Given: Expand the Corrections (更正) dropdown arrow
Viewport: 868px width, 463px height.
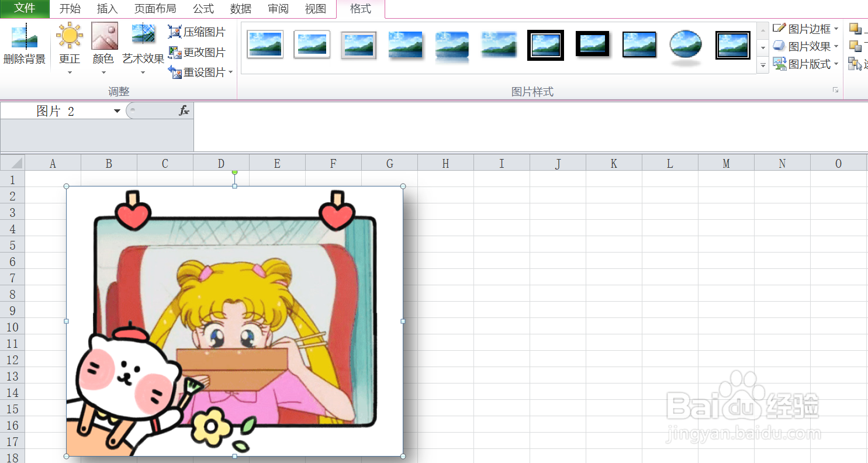Looking at the screenshot, I should (70, 72).
